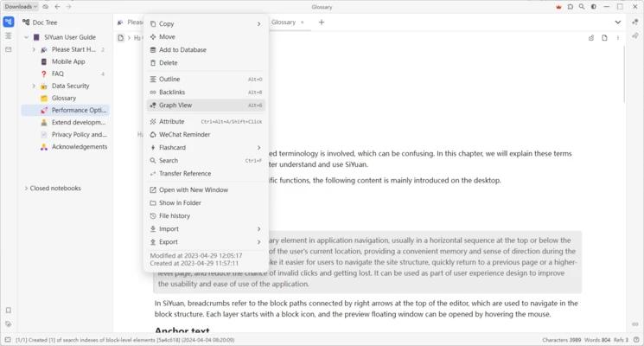Screen dimensions: 644x346
Task: Go forward with the right arrow
Action: click(68, 7)
